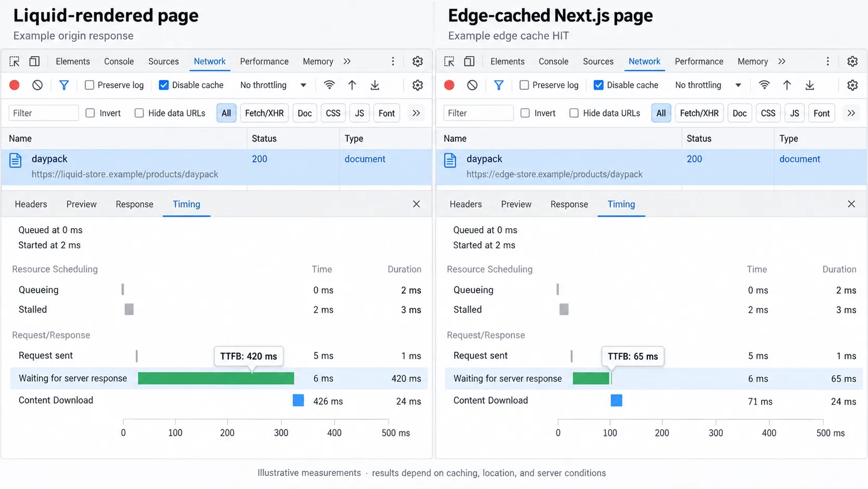Viewport: 868px width, 489px height.
Task: Uncheck Disable cache in Edge-cached panel
Action: pos(599,85)
